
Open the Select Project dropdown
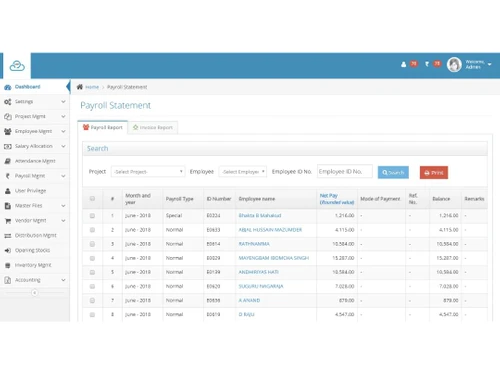pyautogui.click(x=148, y=172)
